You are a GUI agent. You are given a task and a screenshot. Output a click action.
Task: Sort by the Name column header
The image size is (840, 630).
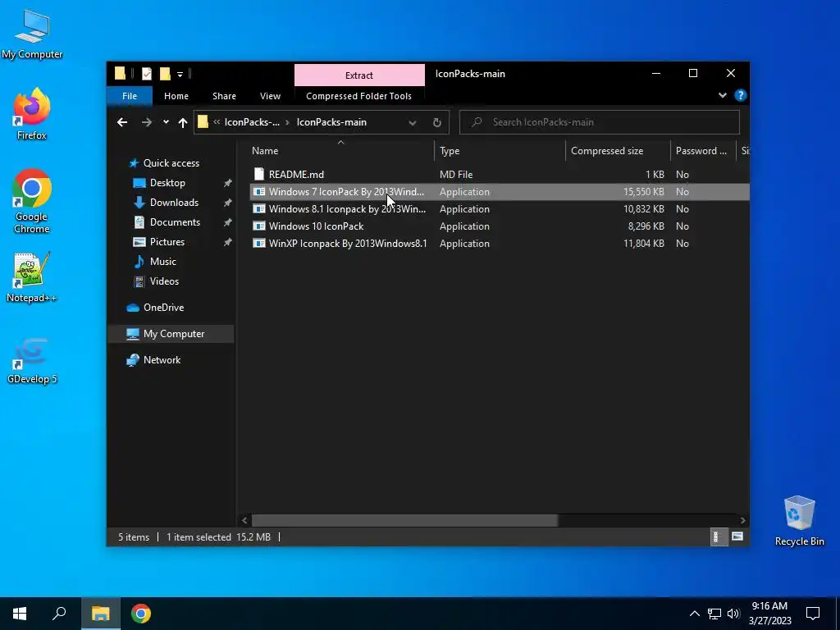tap(340, 151)
